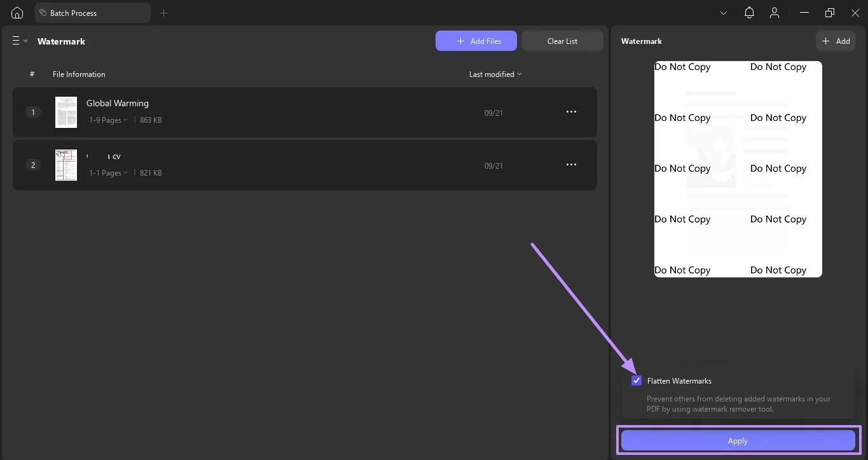Viewport: 868px width, 460px height.
Task: Click the Add Files button
Action: (x=476, y=41)
